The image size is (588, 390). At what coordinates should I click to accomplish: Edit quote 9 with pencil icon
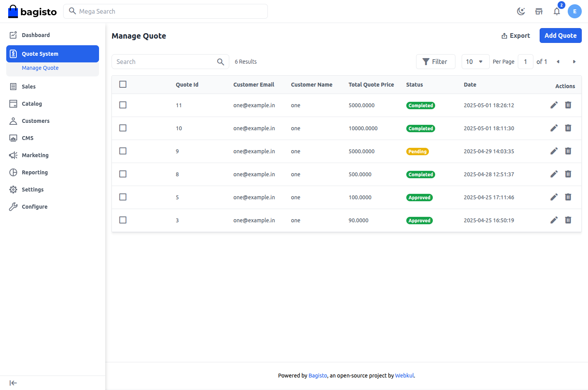click(554, 151)
